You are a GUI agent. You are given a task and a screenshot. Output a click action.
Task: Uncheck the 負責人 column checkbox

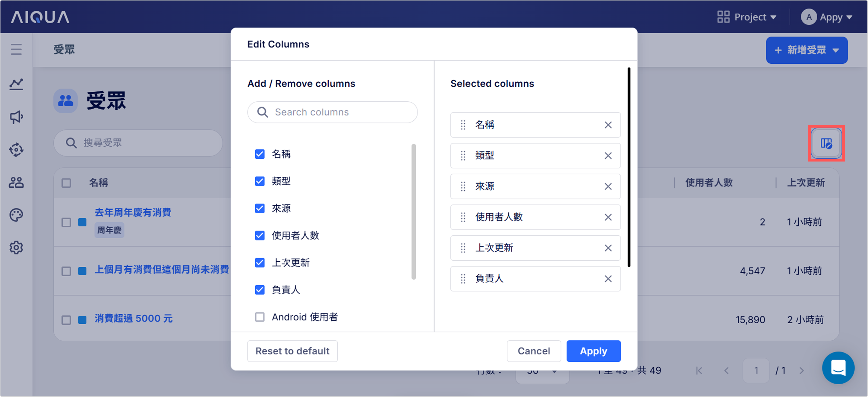tap(260, 290)
